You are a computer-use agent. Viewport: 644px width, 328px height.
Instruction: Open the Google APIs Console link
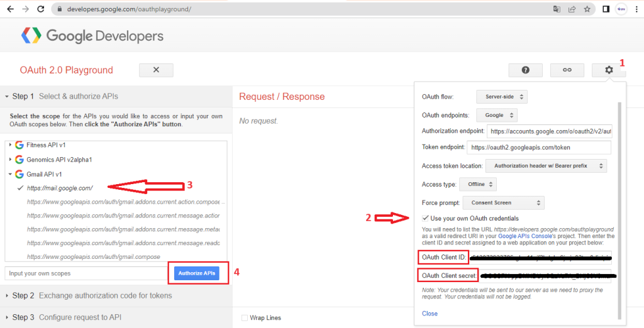pyautogui.click(x=525, y=236)
